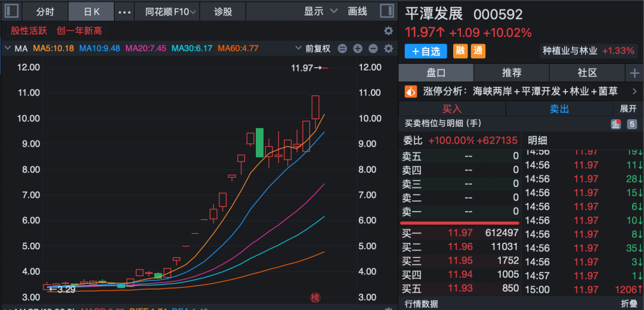Image resolution: width=644 pixels, height=310 pixels.
Task: Toggle the left sidebar panel icon
Action: 12,11
